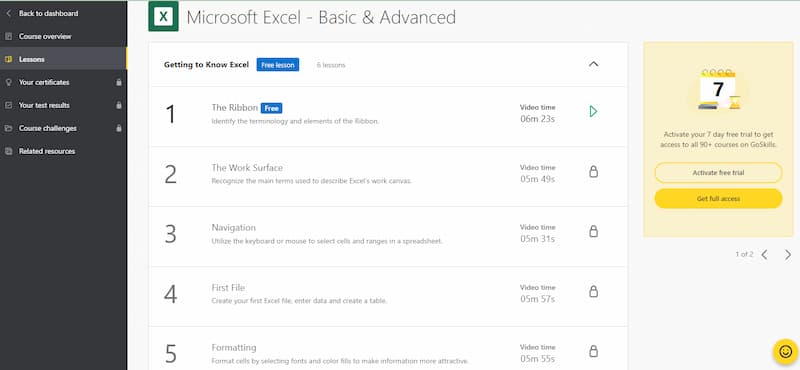Click the test results checklist icon
The width and height of the screenshot is (800, 370).
[x=8, y=105]
